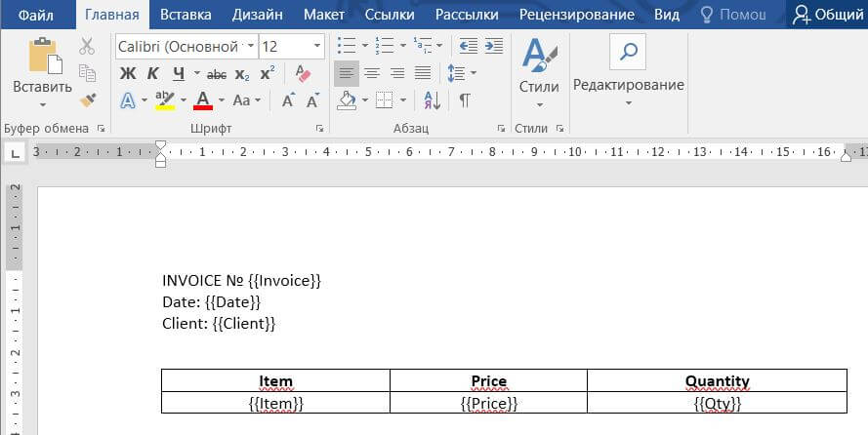Switch to the Макет tab

point(324,15)
